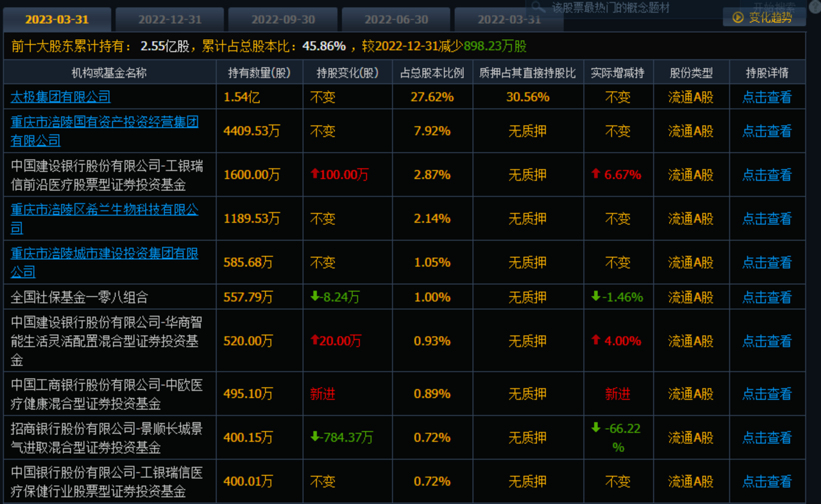Click the green down arrow by -1.46%

(x=596, y=297)
